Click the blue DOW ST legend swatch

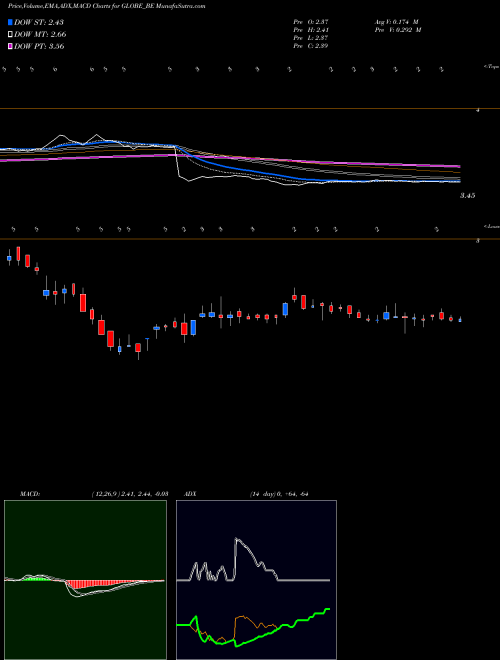(11, 22)
